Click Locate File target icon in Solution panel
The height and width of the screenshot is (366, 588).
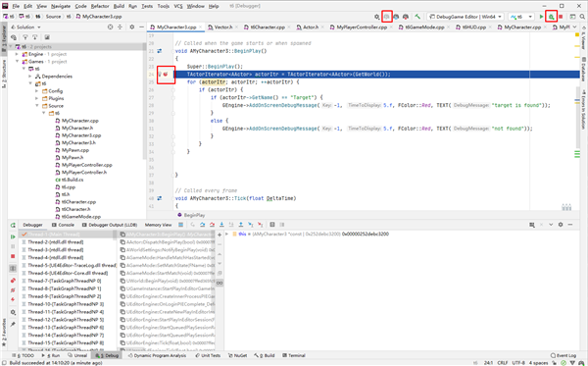[110, 27]
